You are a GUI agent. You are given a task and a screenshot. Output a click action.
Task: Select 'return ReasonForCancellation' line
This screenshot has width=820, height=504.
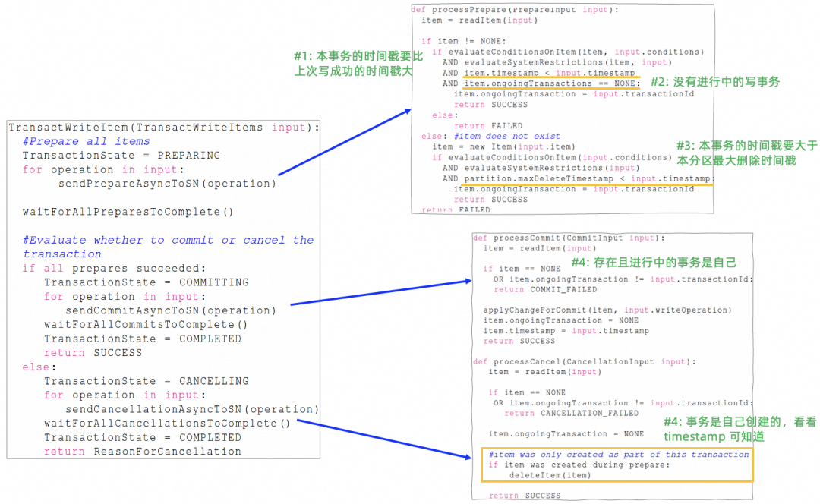coord(143,452)
